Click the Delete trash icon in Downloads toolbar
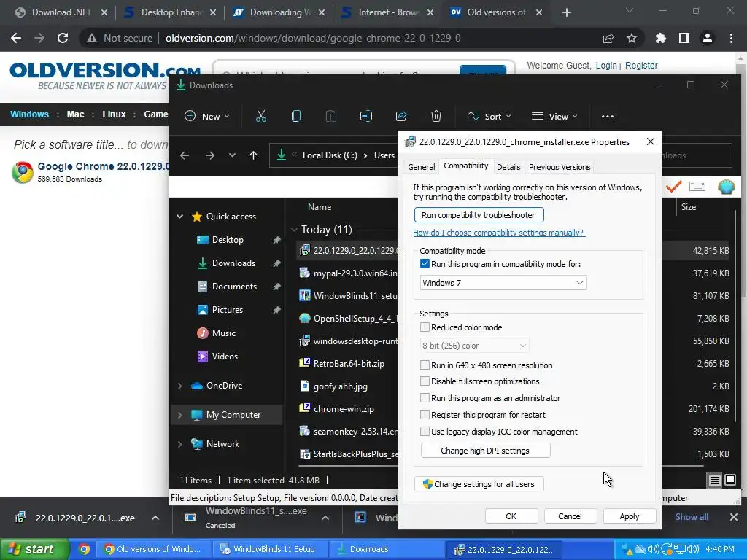Viewport: 747px width, 560px height. [436, 116]
